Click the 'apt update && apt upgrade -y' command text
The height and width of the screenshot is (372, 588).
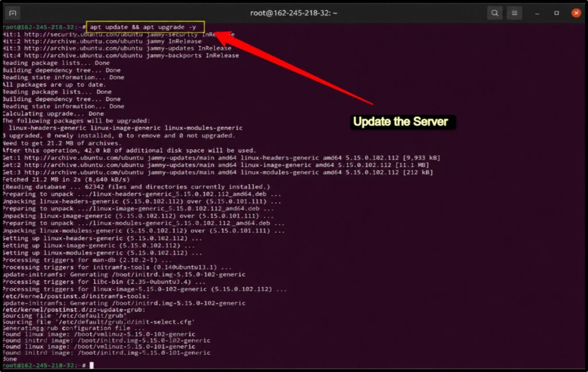(x=143, y=27)
